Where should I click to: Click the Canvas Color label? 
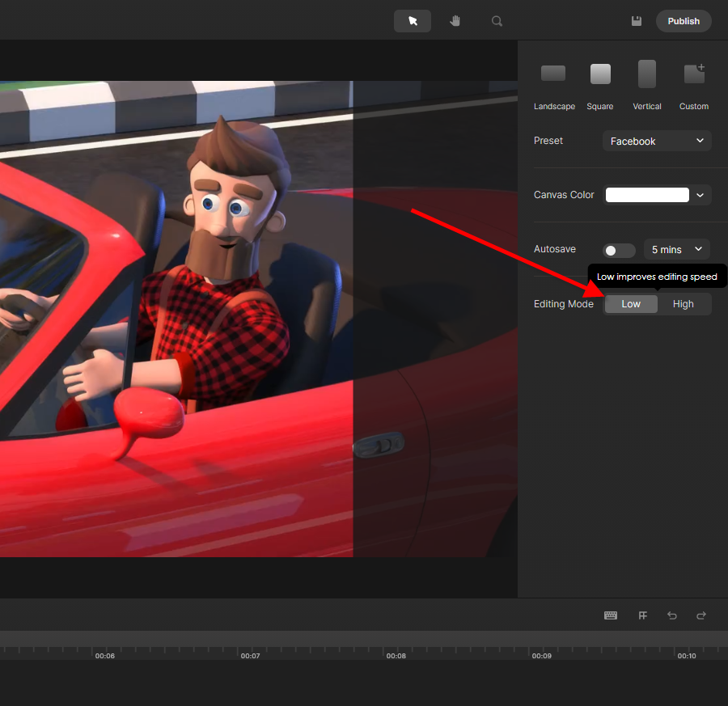tap(564, 195)
